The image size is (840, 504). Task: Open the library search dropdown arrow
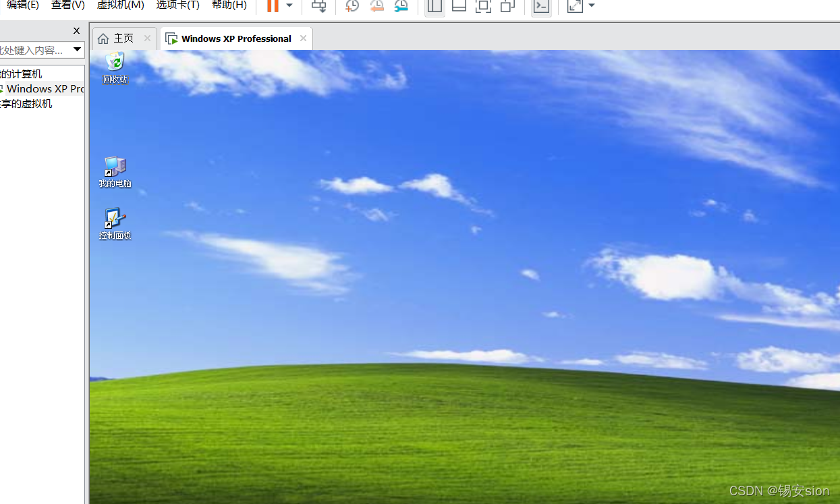(77, 49)
